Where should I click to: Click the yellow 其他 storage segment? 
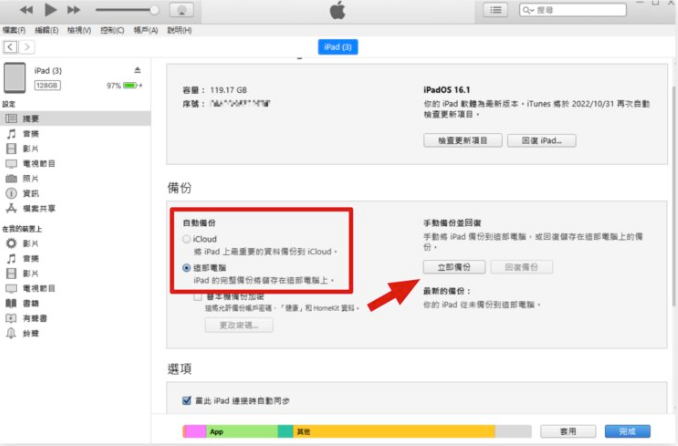[394, 431]
